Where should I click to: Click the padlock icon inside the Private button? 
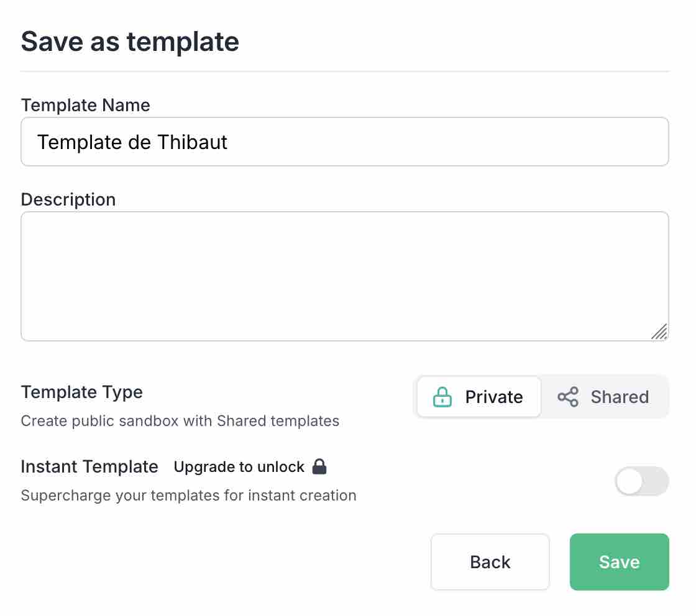pyautogui.click(x=441, y=396)
